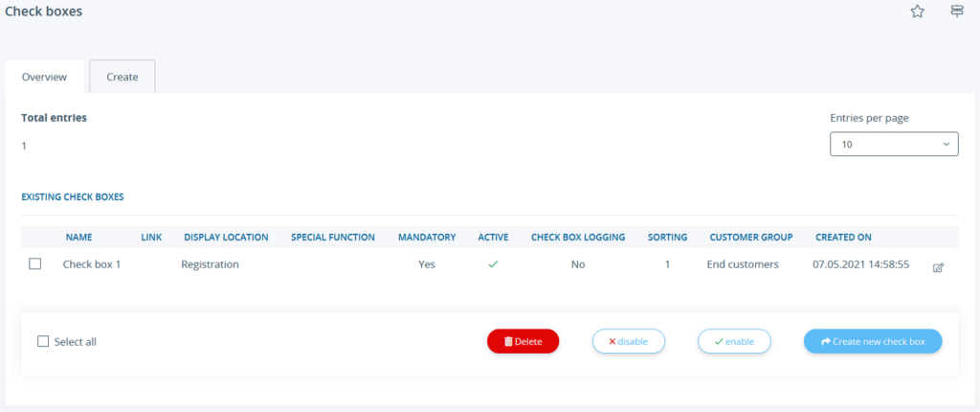This screenshot has width=980, height=412.
Task: Click the green active checkmark
Action: (x=493, y=264)
